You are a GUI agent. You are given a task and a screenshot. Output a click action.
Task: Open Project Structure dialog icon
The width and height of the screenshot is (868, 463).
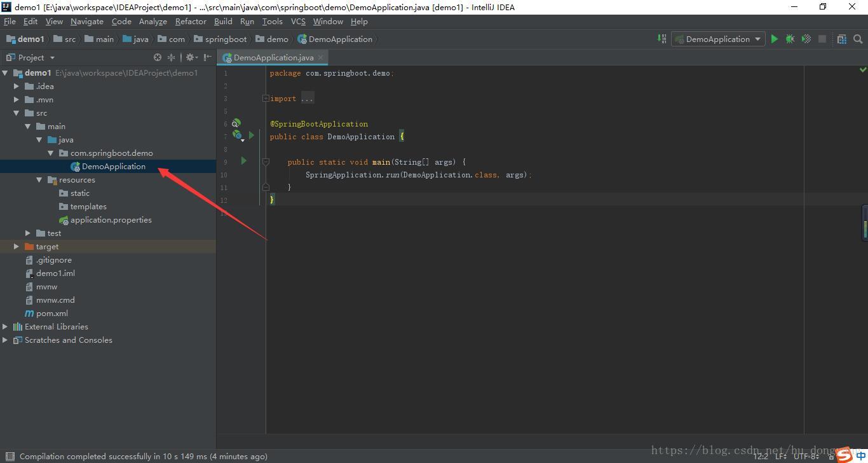tap(841, 39)
